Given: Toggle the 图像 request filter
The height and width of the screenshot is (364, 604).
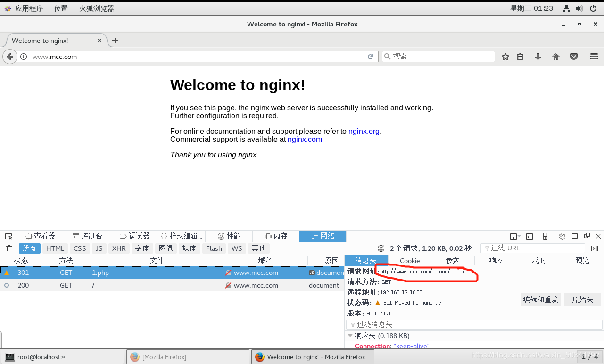Looking at the screenshot, I should pos(165,248).
